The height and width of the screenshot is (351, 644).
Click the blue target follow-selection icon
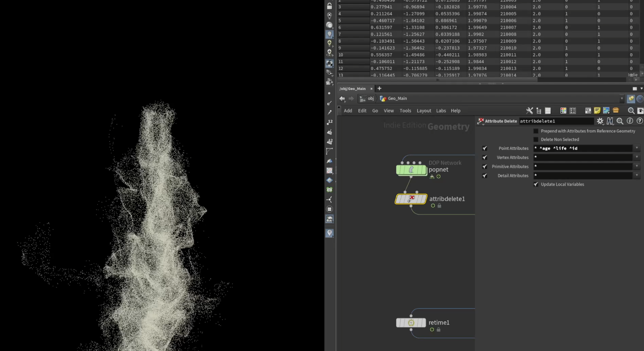640,99
